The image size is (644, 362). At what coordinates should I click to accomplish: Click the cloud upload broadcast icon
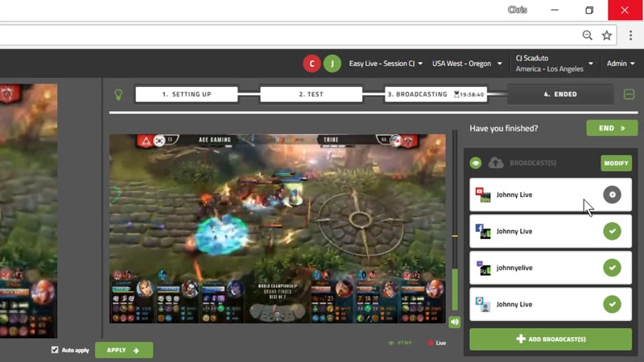tap(496, 163)
